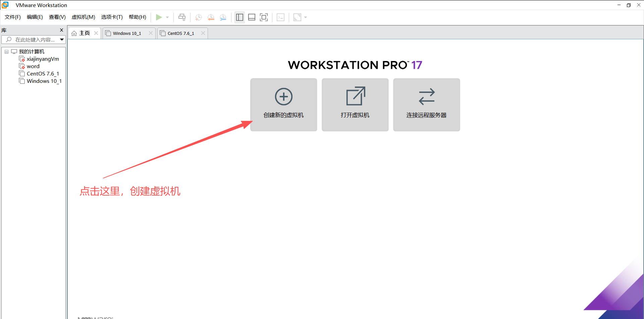This screenshot has height=319, width=644.
Task: Select xiajinyangVm in the library
Action: click(x=43, y=59)
